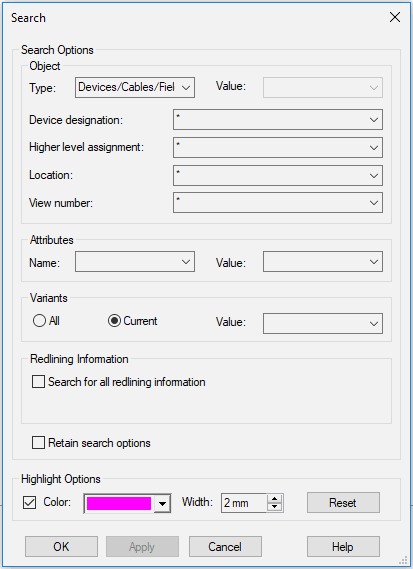
Task: Select the All variants radio button
Action: (x=39, y=321)
